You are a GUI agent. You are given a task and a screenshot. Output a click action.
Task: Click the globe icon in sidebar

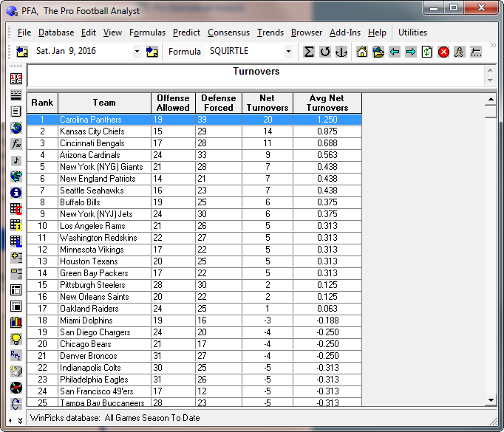[16, 128]
